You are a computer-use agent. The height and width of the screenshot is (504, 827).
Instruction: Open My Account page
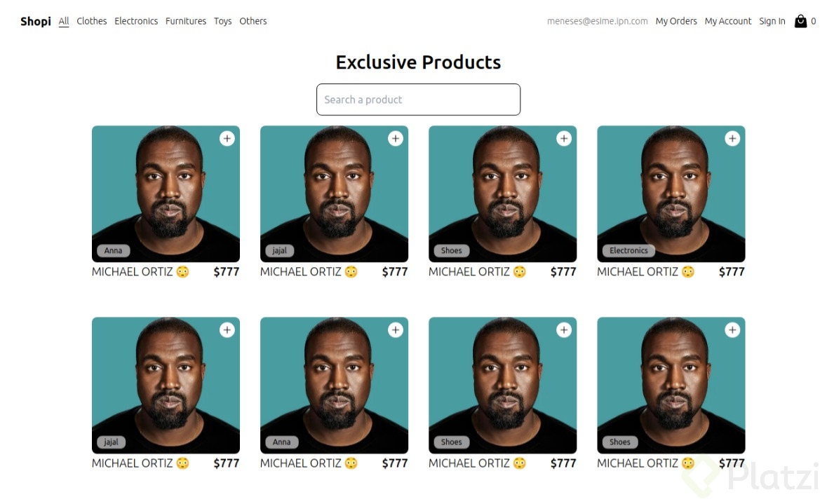(728, 21)
